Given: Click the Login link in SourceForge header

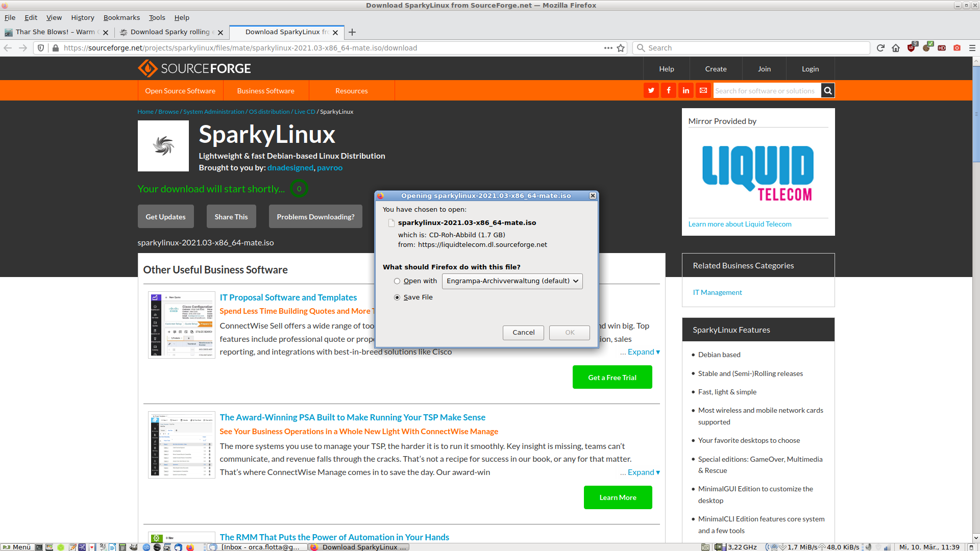Looking at the screenshot, I should coord(810,69).
